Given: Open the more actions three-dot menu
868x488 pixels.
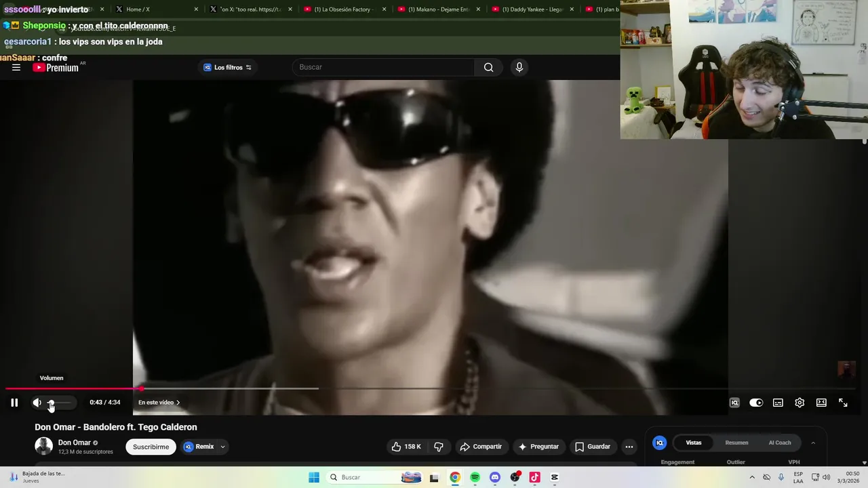Looking at the screenshot, I should pos(629,447).
